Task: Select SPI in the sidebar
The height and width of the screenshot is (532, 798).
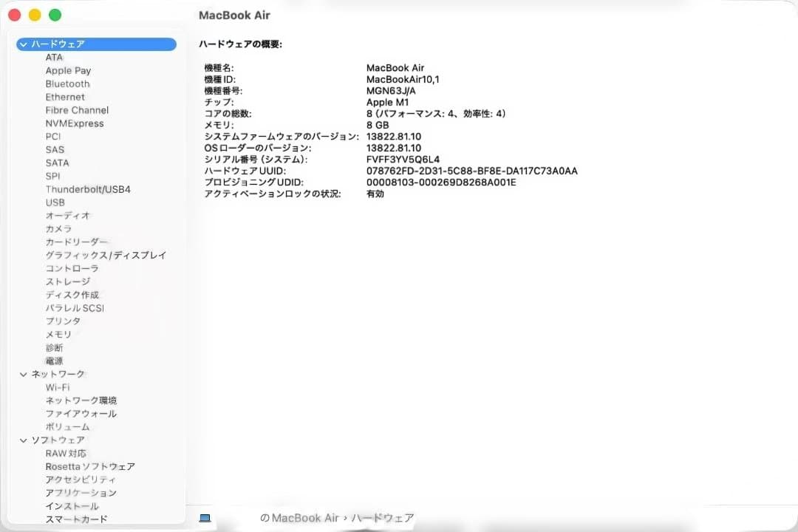Action: (x=52, y=176)
